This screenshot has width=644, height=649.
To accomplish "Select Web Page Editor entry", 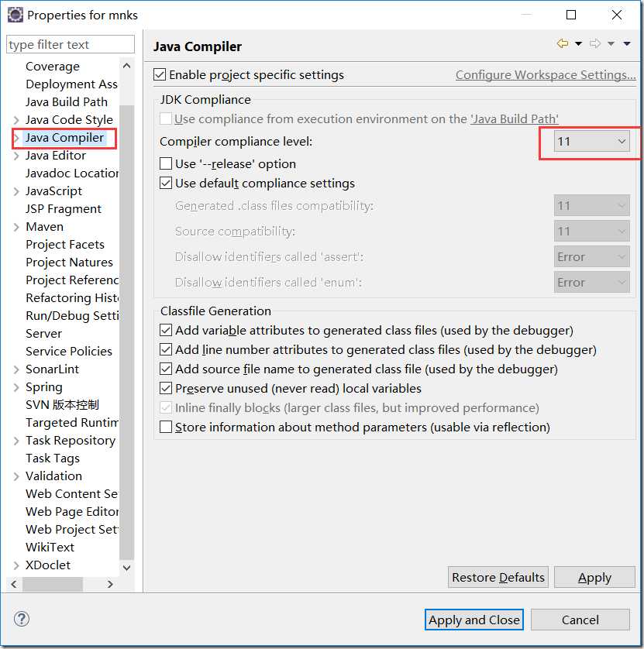I will [72, 511].
